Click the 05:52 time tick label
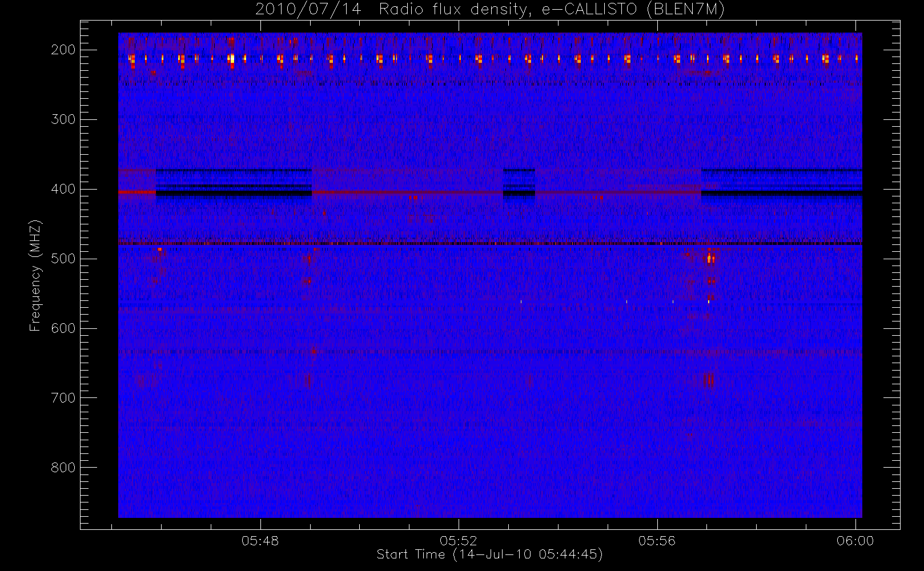The image size is (924, 571). point(459,541)
